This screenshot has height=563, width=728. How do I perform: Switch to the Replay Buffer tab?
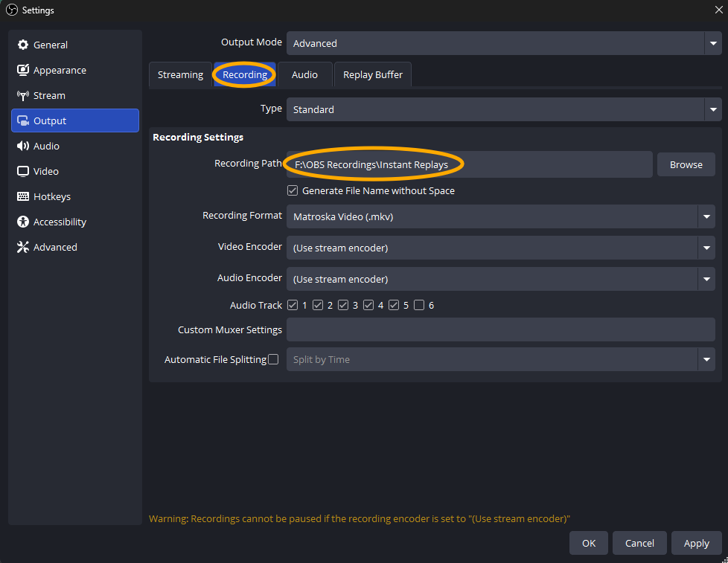click(x=372, y=74)
